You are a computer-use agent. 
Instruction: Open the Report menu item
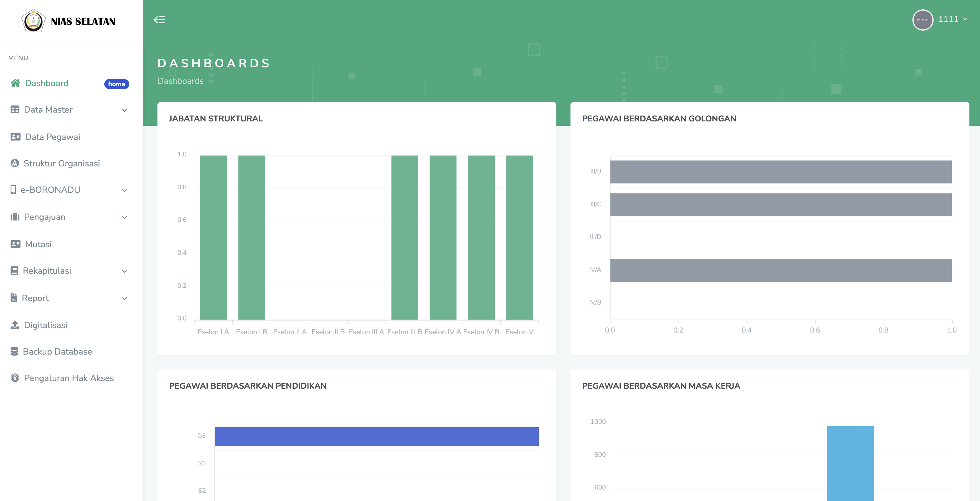click(35, 298)
